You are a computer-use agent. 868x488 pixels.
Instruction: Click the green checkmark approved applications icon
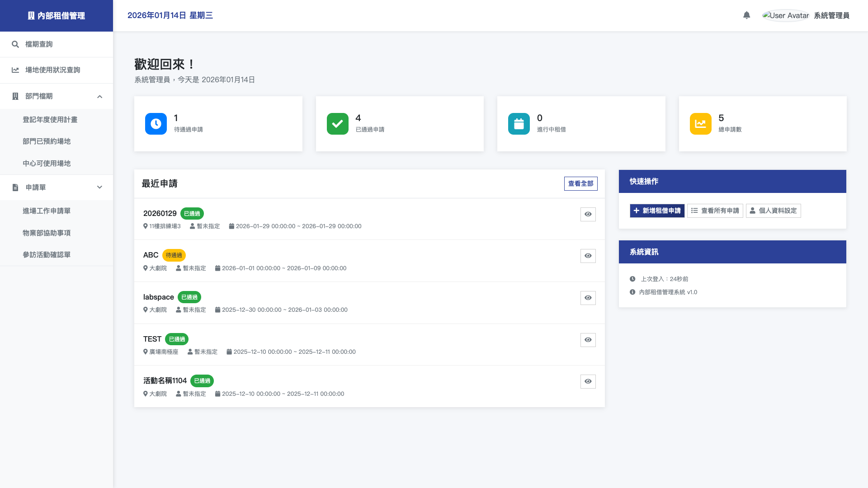click(x=337, y=124)
